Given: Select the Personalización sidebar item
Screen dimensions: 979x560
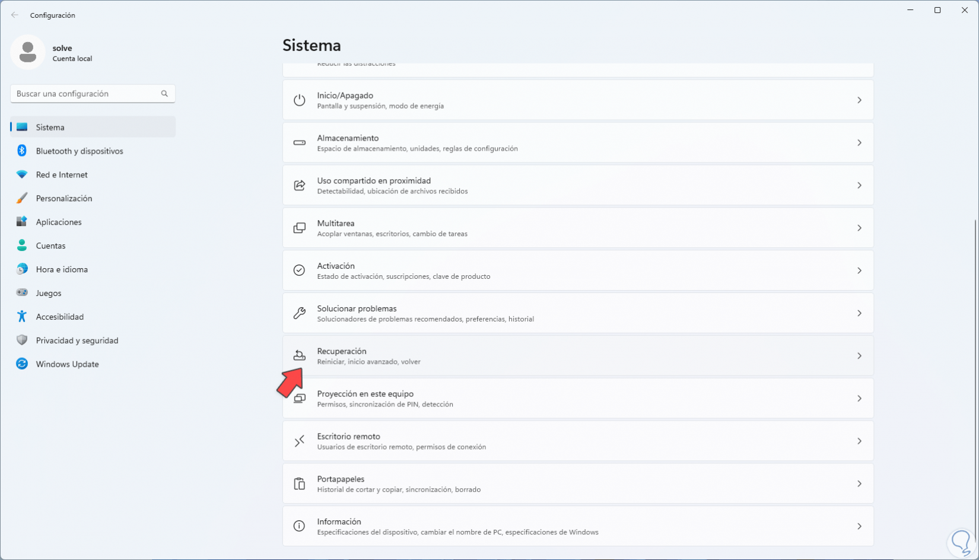Looking at the screenshot, I should point(64,199).
